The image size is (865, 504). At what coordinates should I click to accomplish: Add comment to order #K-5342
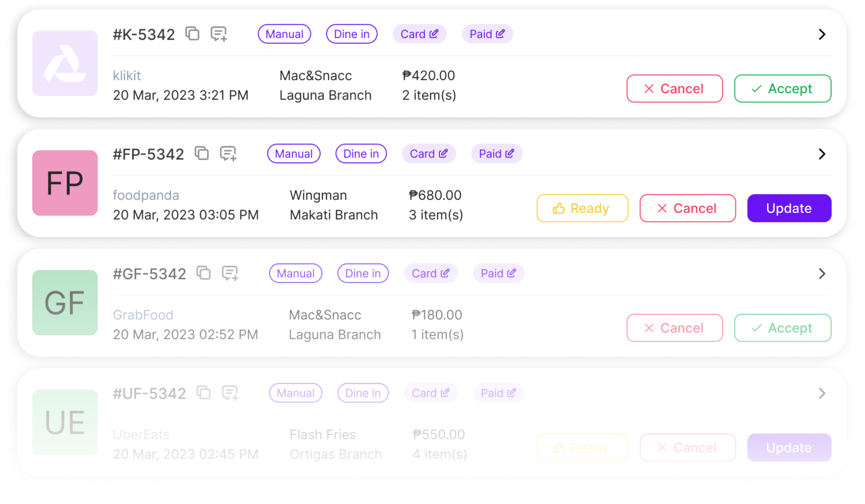[x=219, y=34]
